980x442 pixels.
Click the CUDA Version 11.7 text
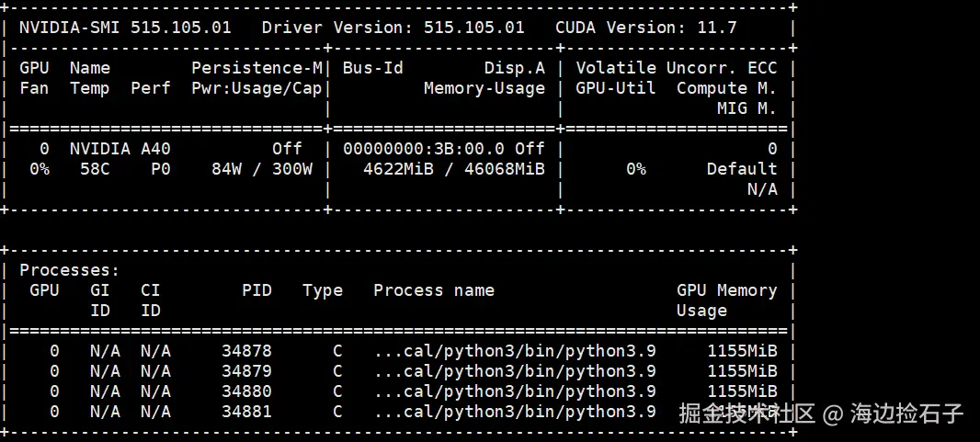645,28
